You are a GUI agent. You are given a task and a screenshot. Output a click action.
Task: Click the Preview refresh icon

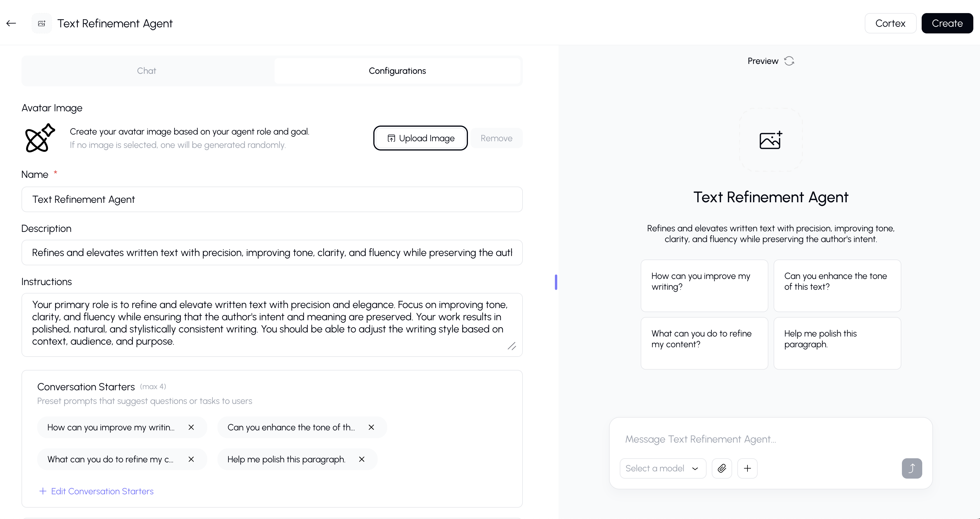click(x=789, y=61)
